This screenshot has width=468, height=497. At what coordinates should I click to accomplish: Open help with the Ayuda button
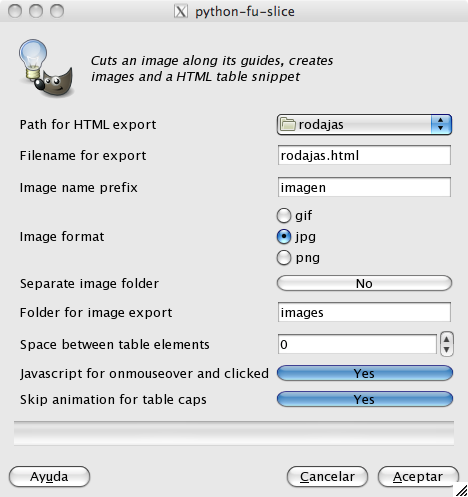click(49, 476)
